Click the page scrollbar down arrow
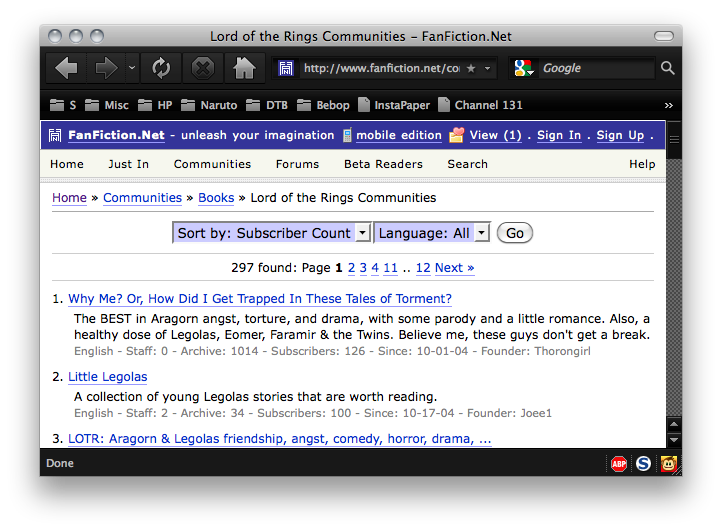Screen dimensions: 722x531 click(674, 440)
